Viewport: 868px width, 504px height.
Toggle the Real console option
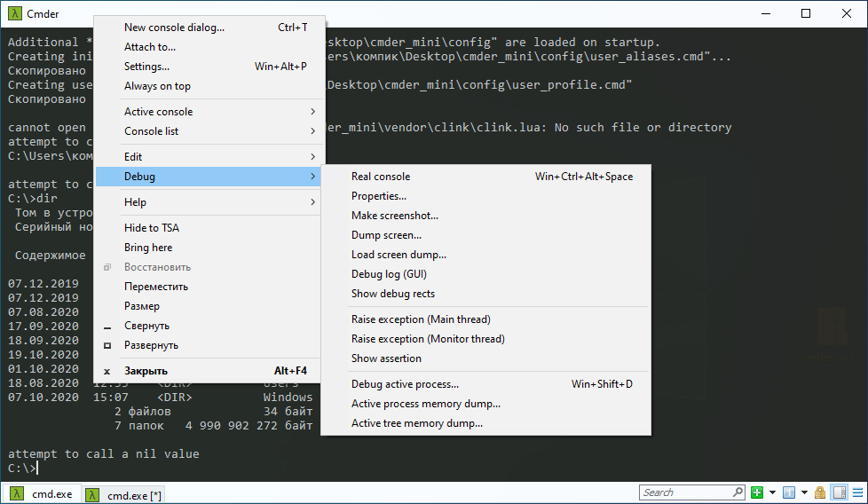[x=381, y=177]
